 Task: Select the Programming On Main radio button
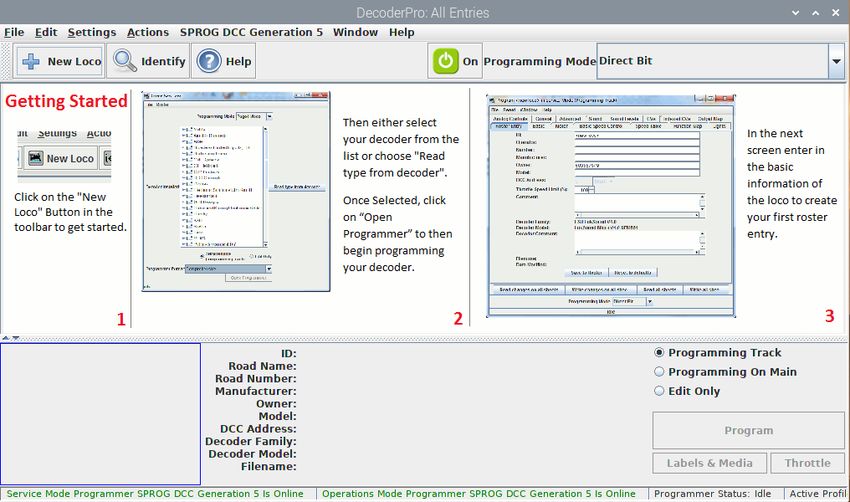point(659,372)
